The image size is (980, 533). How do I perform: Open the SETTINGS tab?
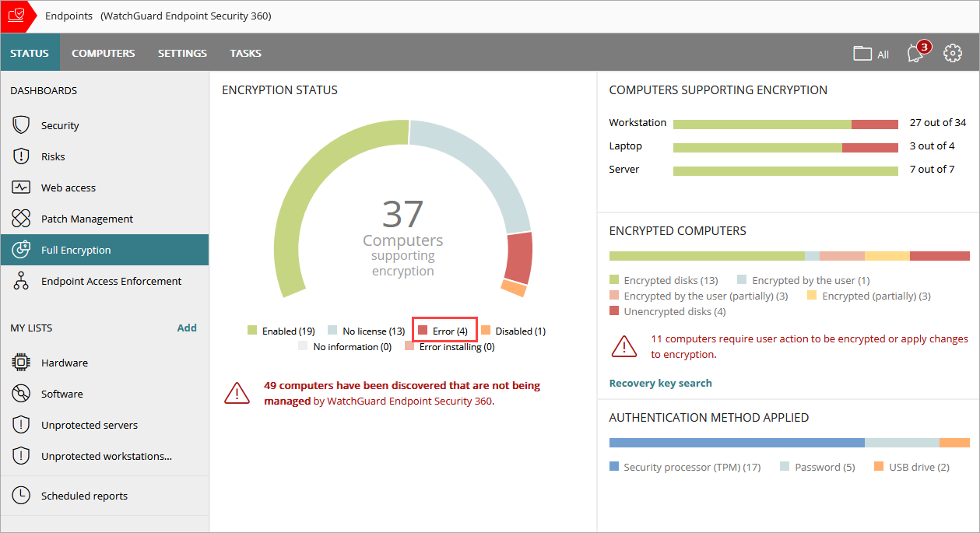(182, 54)
